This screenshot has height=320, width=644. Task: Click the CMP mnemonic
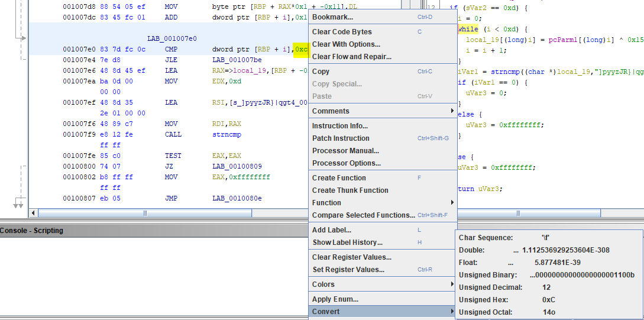[171, 49]
